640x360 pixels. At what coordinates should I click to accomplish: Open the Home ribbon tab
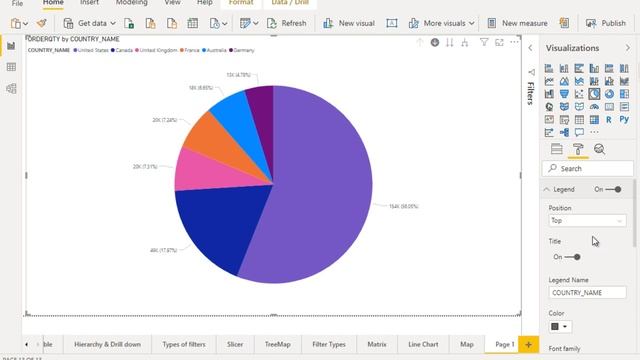(x=53, y=3)
